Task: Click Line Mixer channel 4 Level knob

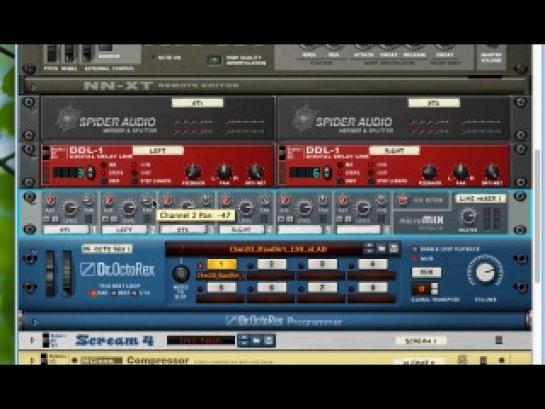Action: tap(246, 209)
